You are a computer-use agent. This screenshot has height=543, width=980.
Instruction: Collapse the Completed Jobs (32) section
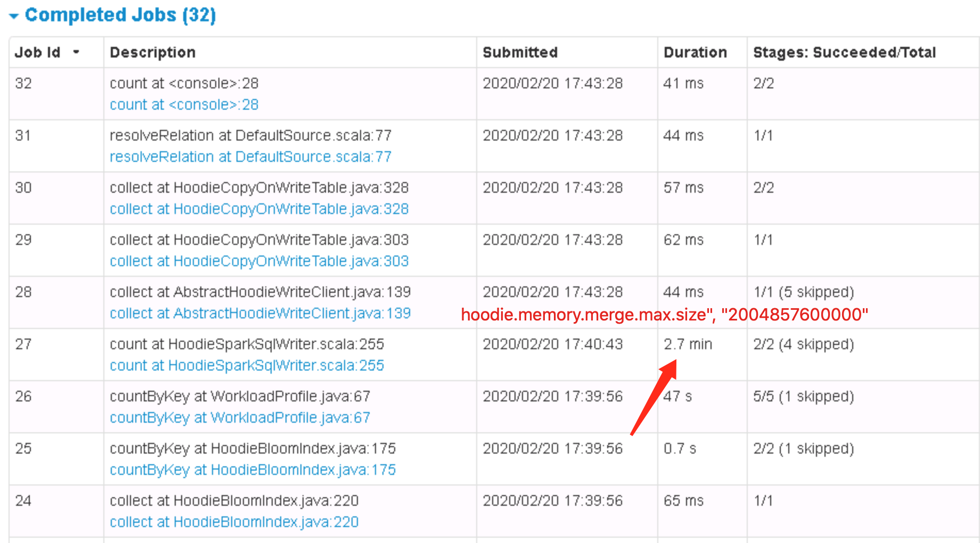coord(14,17)
